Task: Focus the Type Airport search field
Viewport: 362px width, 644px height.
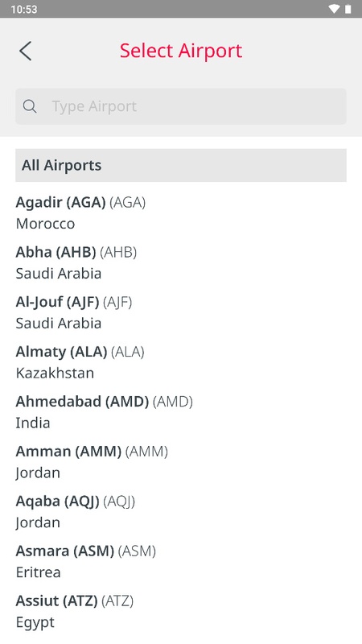Action: [x=181, y=106]
